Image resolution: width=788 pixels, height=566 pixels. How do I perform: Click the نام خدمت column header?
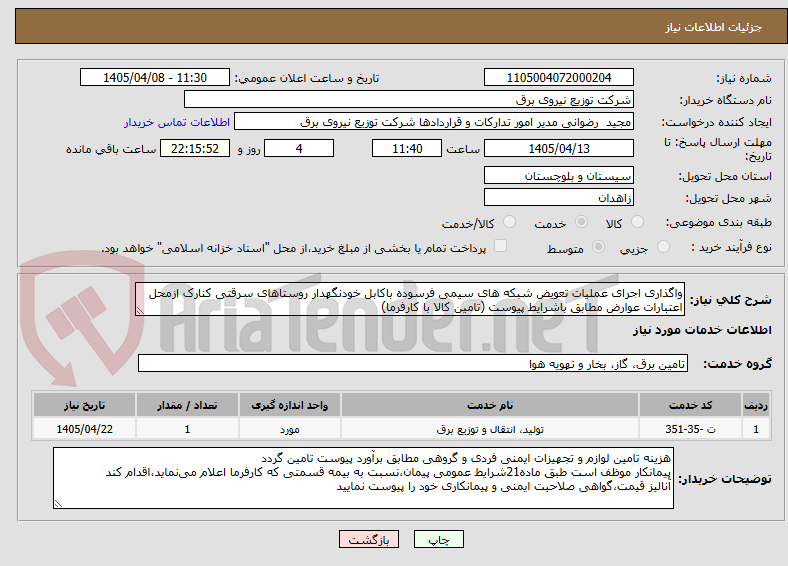[490, 405]
